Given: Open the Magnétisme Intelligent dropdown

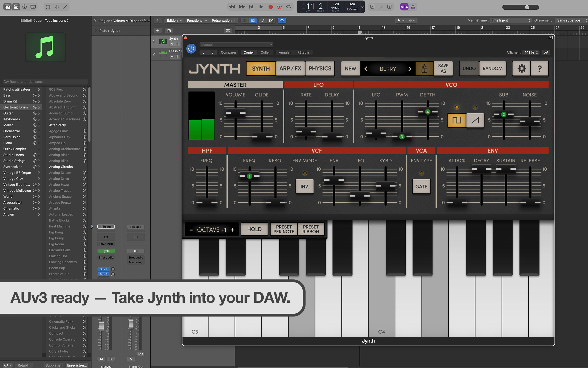Looking at the screenshot, I should click(x=511, y=20).
